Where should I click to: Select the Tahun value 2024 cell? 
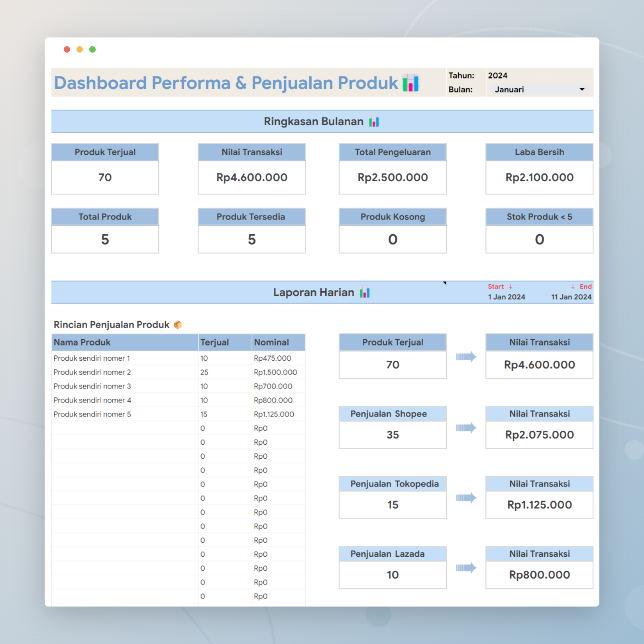pyautogui.click(x=498, y=75)
